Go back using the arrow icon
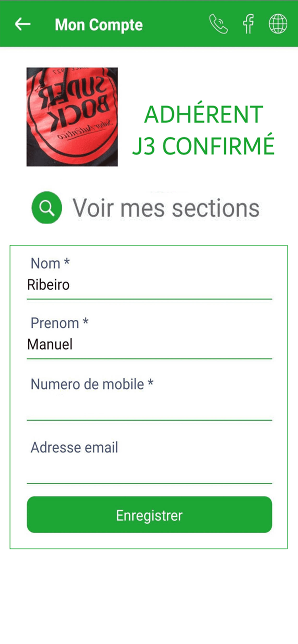This screenshot has width=298, height=644. point(23,24)
